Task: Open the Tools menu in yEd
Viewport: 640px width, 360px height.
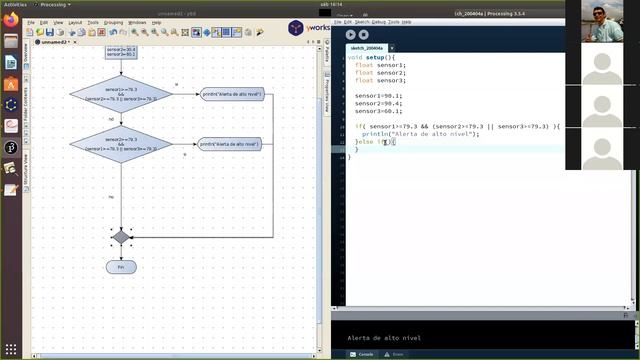Action: (93, 22)
